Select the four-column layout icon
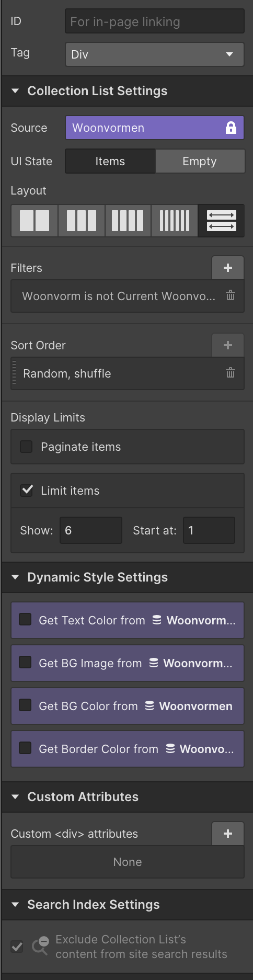Image resolution: width=253 pixels, height=980 pixels. 128,221
